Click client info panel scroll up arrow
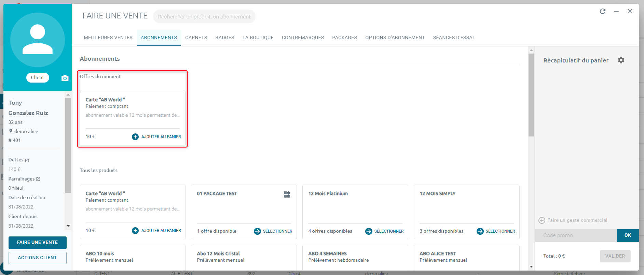Screen dimensions: 644x275 [x=68, y=95]
